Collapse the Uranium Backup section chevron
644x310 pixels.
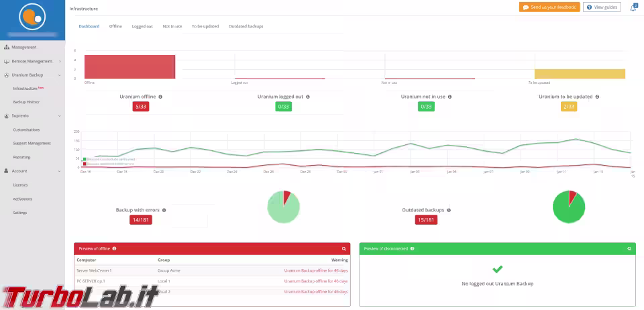(60, 75)
